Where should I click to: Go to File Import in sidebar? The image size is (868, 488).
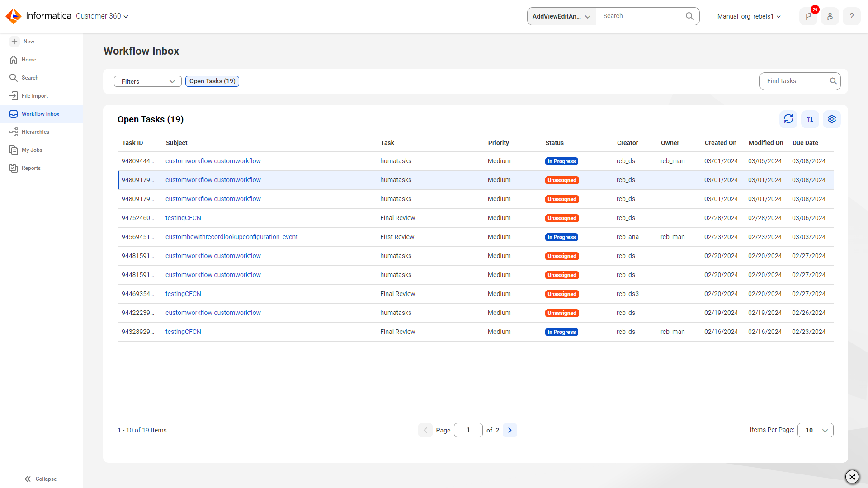(x=42, y=96)
